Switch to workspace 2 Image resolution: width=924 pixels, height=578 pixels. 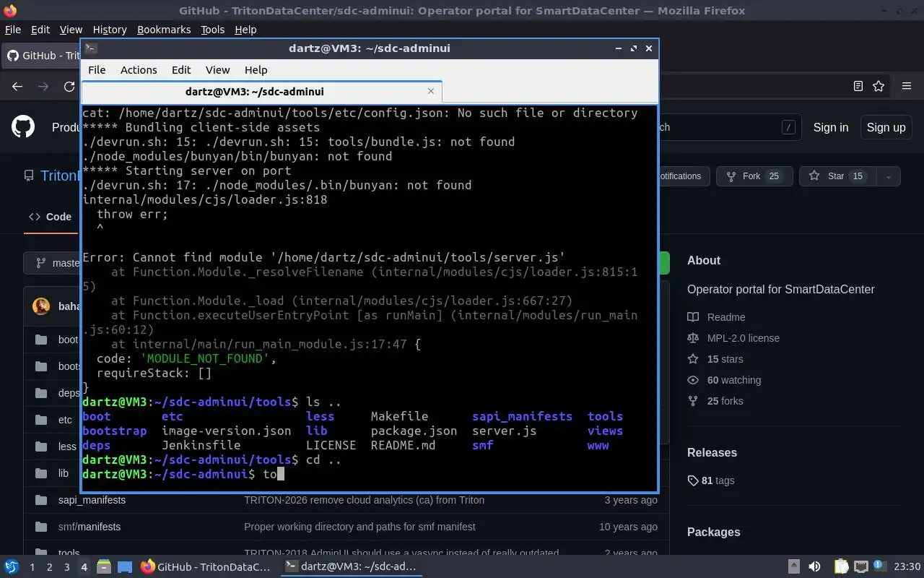pyautogui.click(x=49, y=567)
